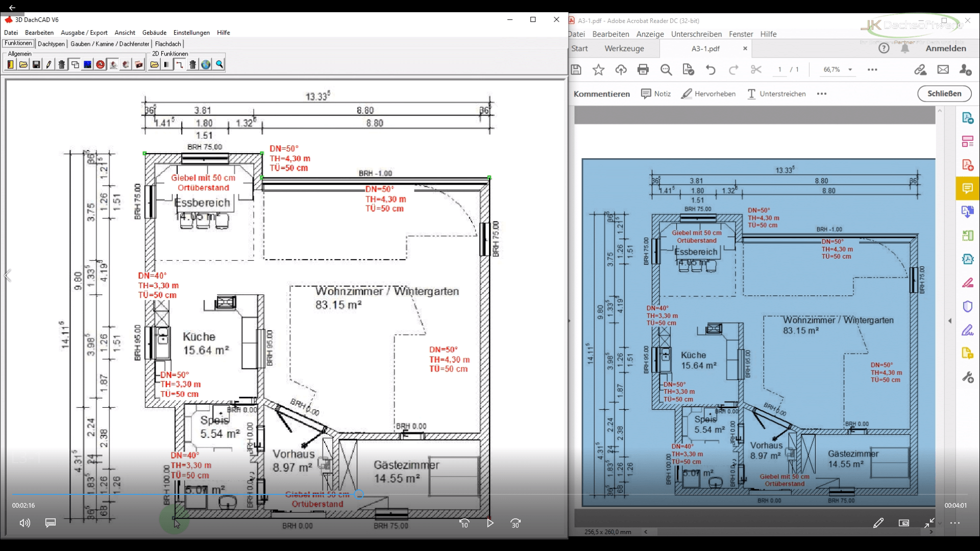Image resolution: width=980 pixels, height=551 pixels.
Task: Open the Export PDF icon in Acrobat sidebar
Action: point(968,118)
